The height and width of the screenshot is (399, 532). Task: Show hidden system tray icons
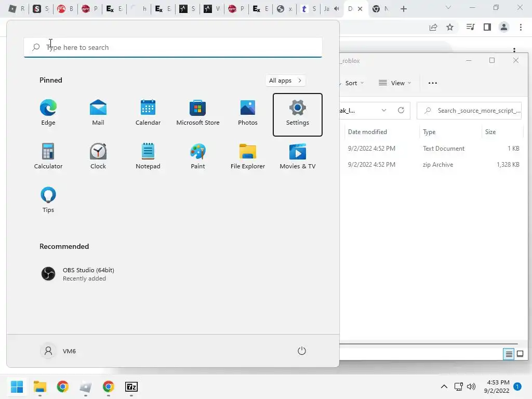pos(444,387)
